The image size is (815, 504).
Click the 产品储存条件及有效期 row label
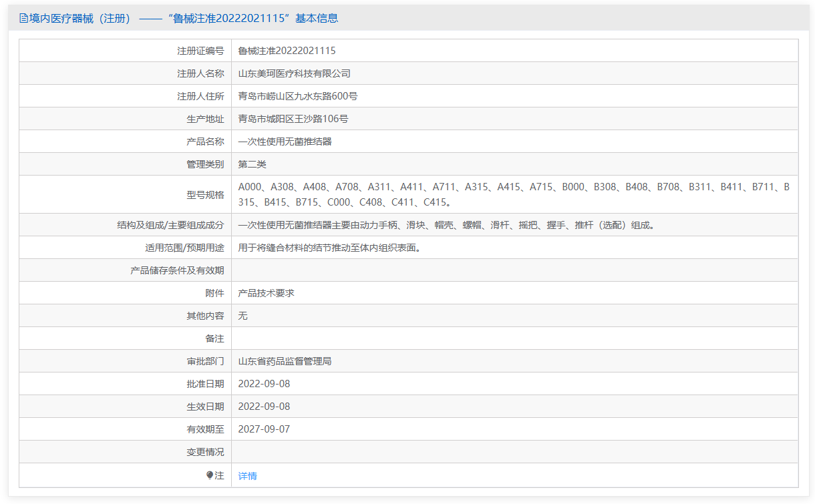[177, 270]
